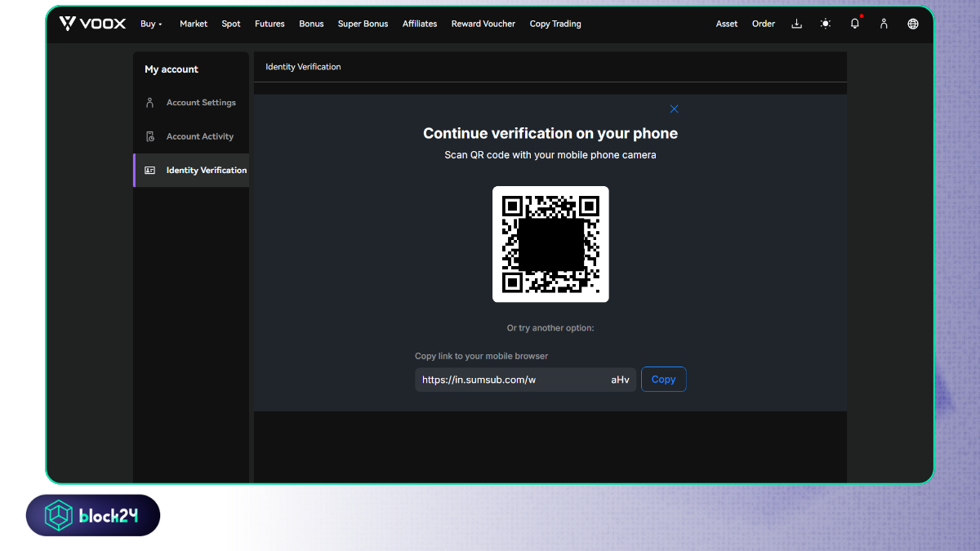Open the Affiliates page
Viewport: 980px width, 551px height.
click(x=420, y=24)
